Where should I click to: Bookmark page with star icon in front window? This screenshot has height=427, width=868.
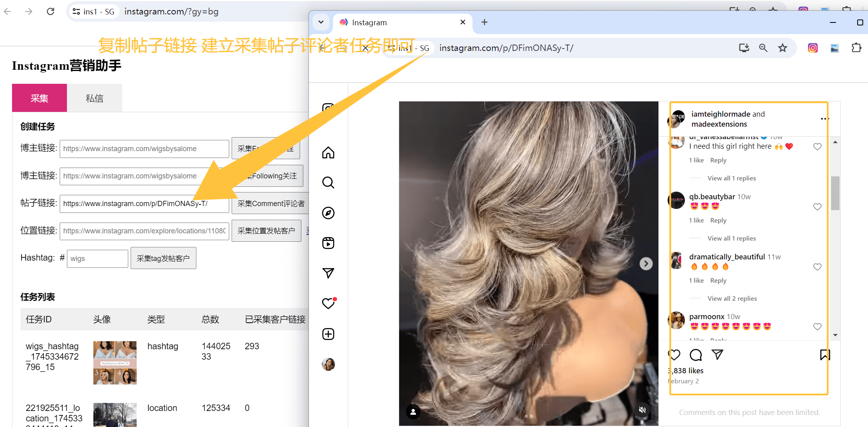(x=783, y=48)
